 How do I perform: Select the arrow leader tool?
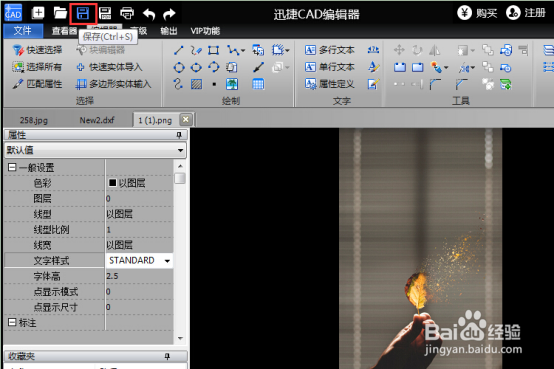coord(259,67)
